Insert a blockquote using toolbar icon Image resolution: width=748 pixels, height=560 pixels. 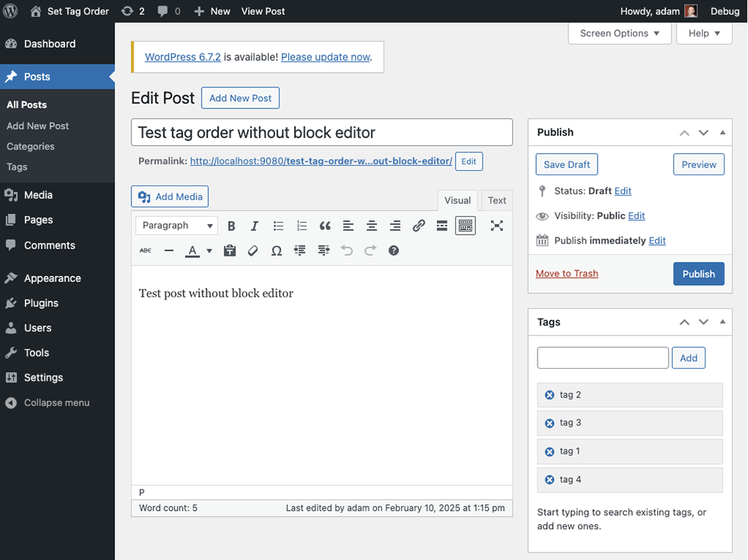(x=325, y=226)
